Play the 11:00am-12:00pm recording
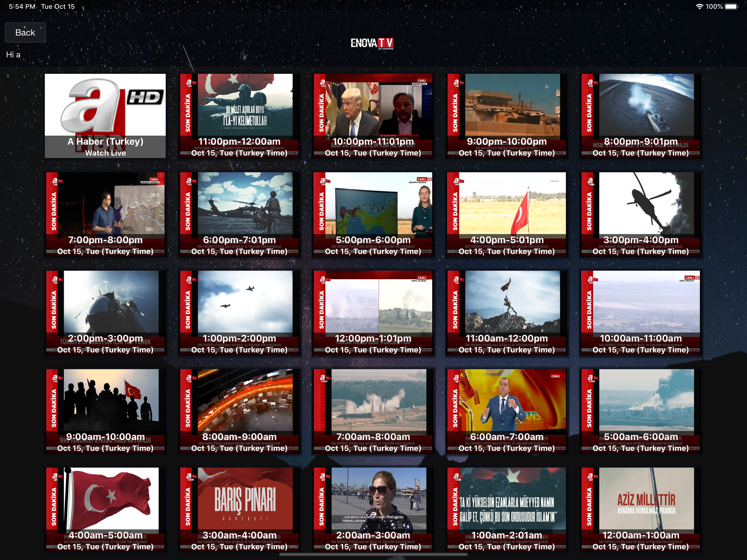Viewport: 747px width, 560px height. pyautogui.click(x=507, y=313)
